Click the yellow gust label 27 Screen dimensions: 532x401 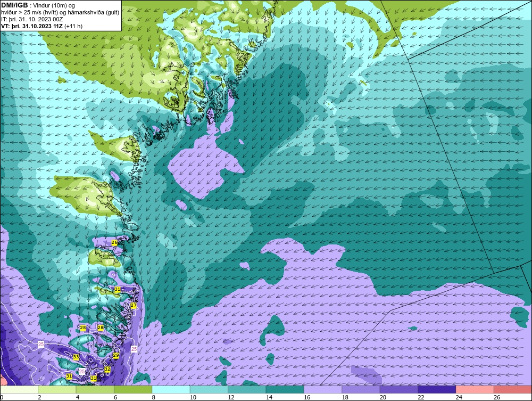pyautogui.click(x=134, y=306)
